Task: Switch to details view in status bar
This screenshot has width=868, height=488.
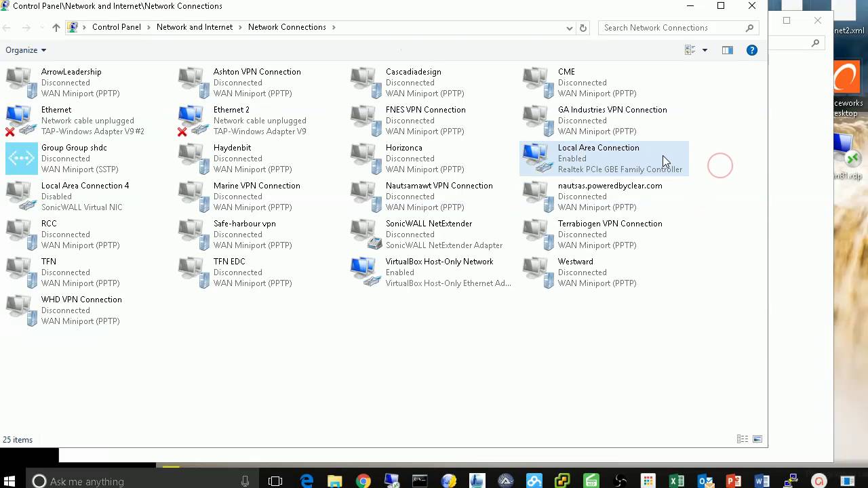Action: coord(743,439)
